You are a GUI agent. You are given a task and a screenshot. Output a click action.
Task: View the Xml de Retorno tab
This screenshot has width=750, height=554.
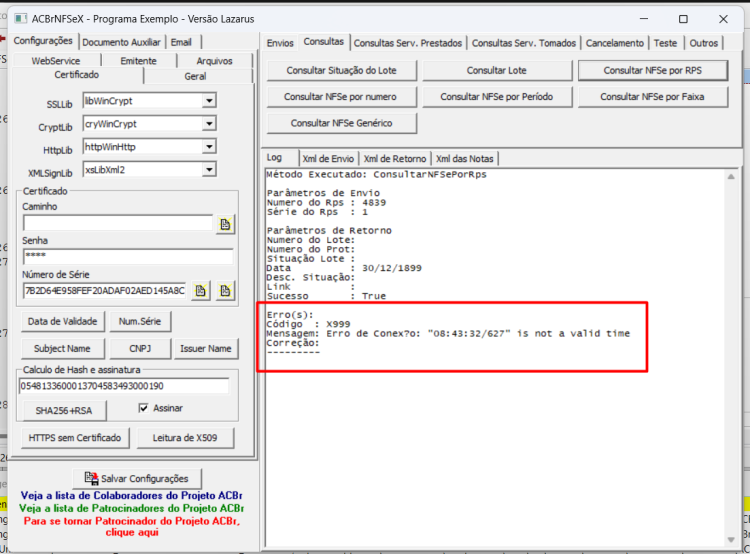pyautogui.click(x=395, y=158)
